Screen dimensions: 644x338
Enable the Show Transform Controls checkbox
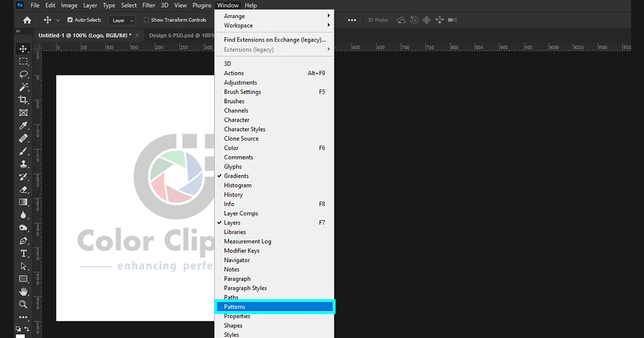coord(147,20)
